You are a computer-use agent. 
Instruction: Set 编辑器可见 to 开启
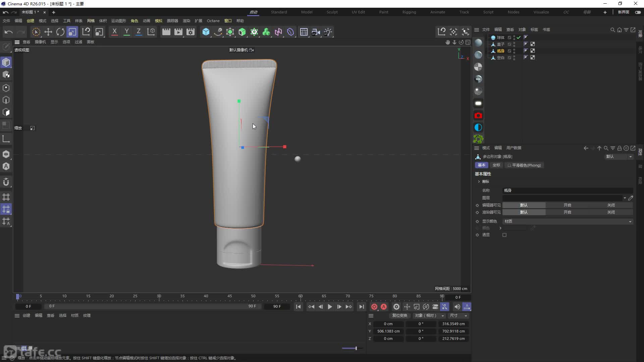click(567, 205)
